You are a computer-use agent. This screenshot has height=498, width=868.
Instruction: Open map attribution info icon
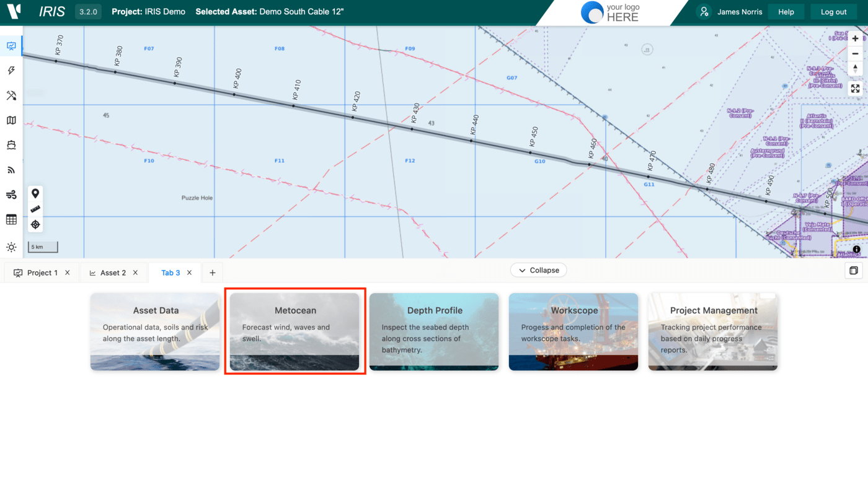point(856,250)
